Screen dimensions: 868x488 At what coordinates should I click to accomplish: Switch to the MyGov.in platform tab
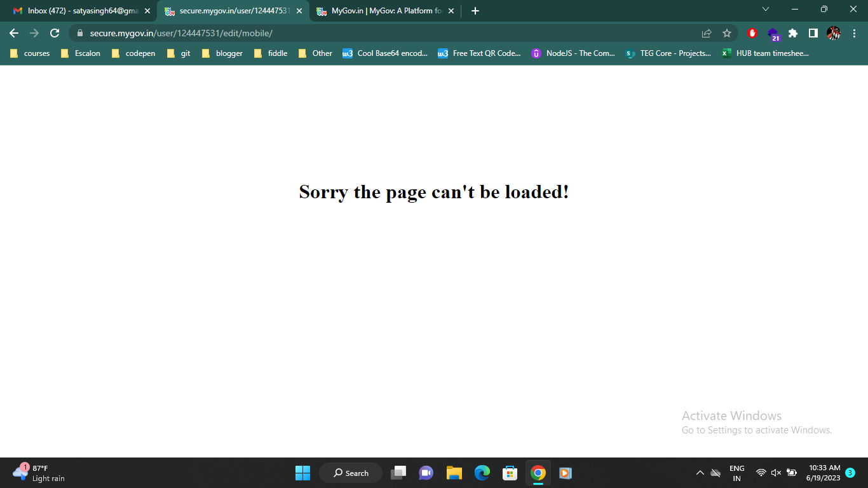pyautogui.click(x=385, y=11)
